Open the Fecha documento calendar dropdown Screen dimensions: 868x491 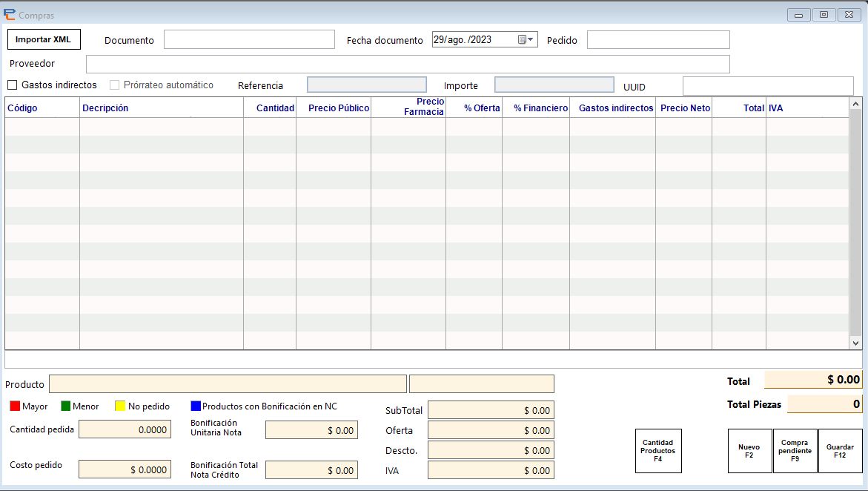pyautogui.click(x=531, y=39)
